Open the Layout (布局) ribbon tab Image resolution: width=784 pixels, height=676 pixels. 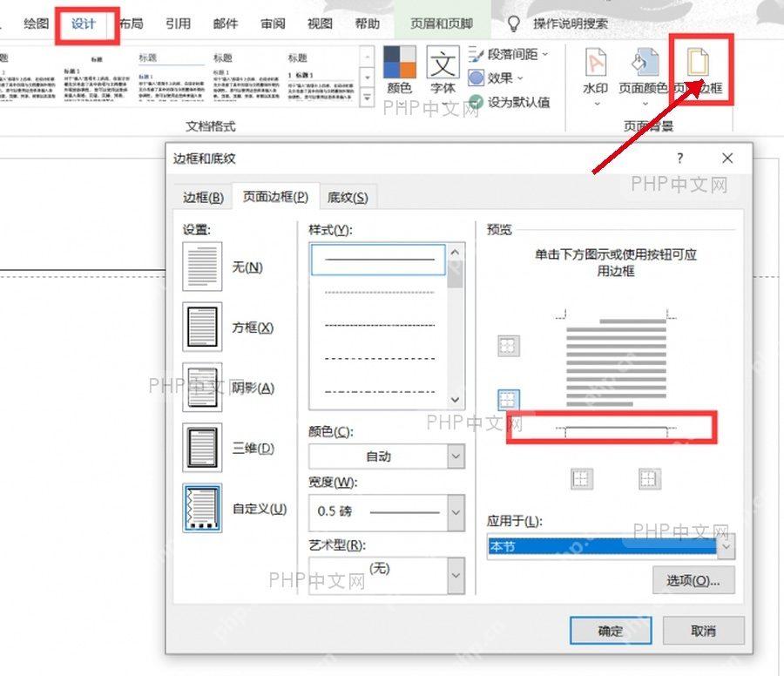[x=131, y=24]
